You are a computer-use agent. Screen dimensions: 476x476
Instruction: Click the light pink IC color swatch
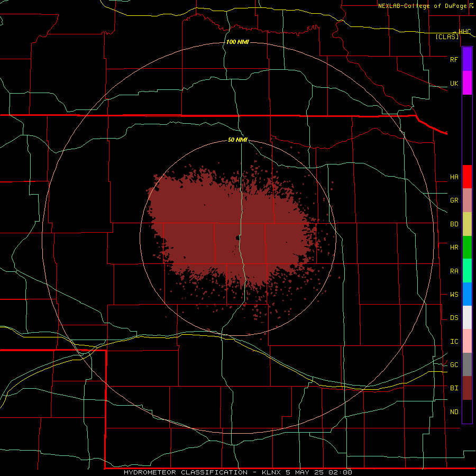pyautogui.click(x=467, y=341)
